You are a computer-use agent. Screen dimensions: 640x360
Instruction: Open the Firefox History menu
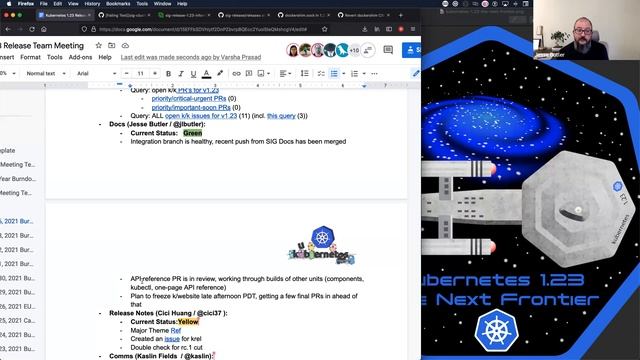point(92,4)
